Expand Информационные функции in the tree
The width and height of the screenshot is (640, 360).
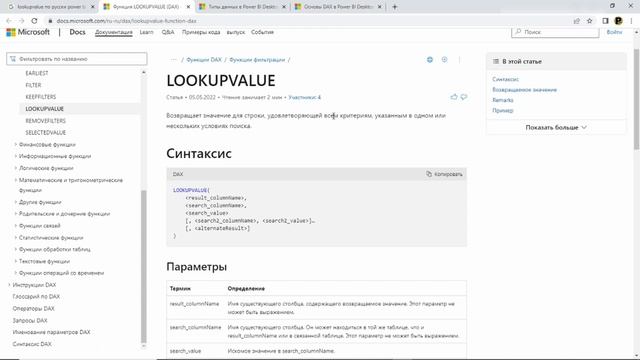[55, 156]
